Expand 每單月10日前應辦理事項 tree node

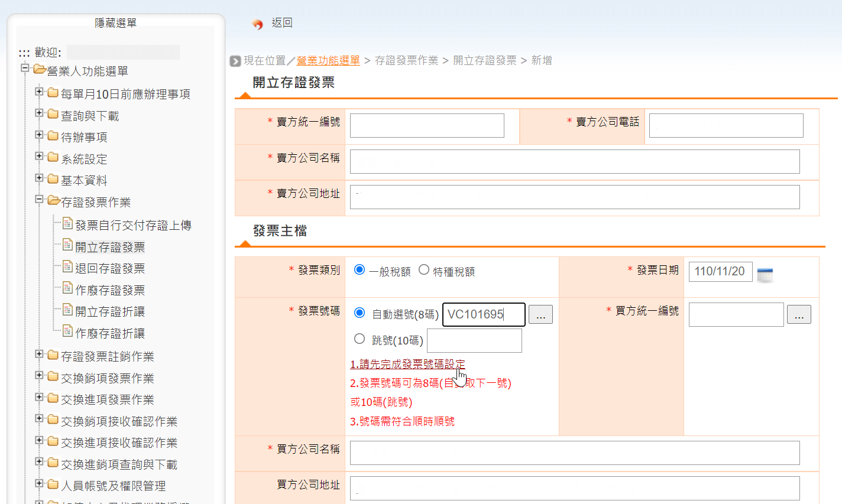(39, 92)
